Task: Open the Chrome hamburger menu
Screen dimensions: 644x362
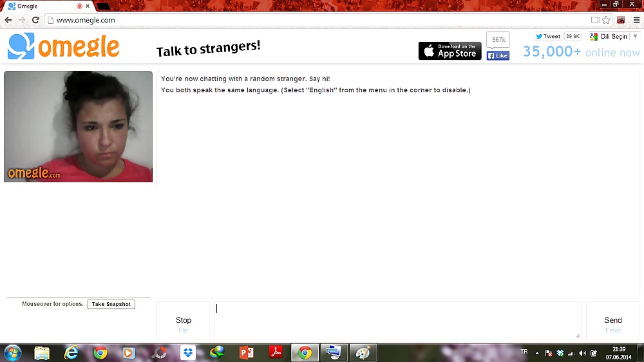Action: coord(636,20)
